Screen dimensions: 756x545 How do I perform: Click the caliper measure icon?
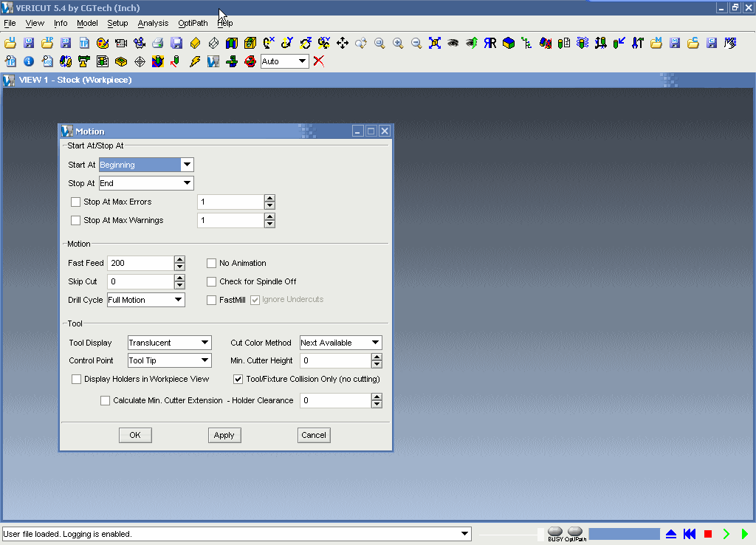(x=84, y=61)
